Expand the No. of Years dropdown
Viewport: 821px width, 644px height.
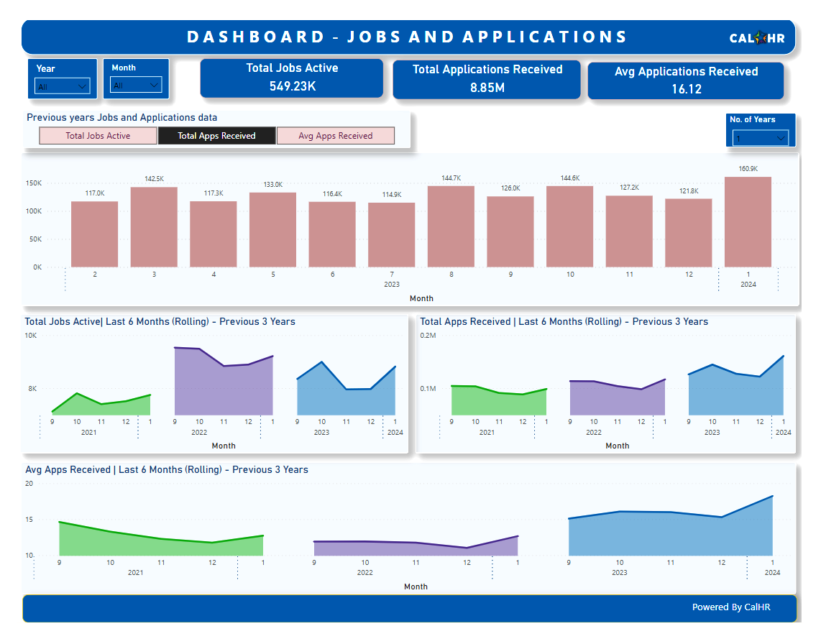pyautogui.click(x=761, y=138)
